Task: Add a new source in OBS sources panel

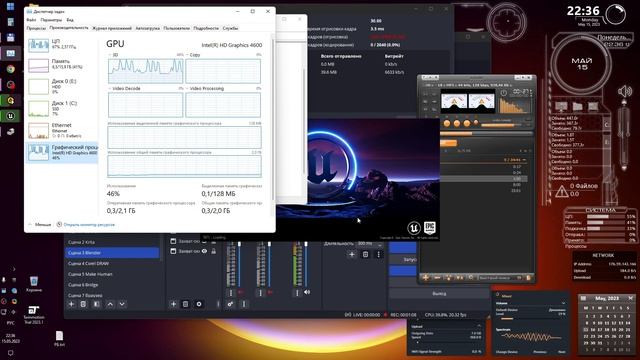Action: [173, 304]
